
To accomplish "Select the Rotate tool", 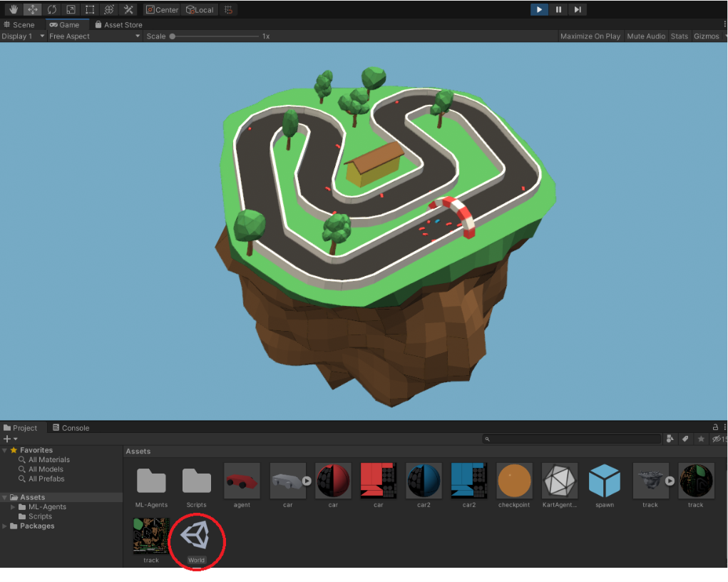I will click(x=51, y=9).
